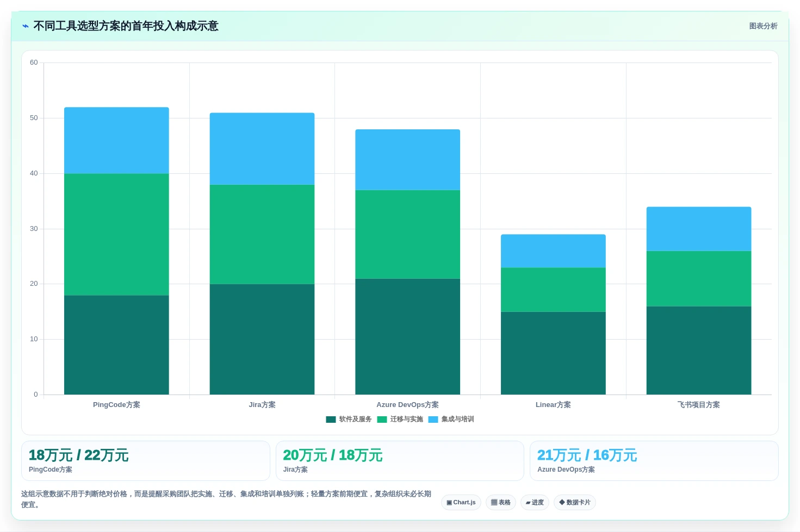Click the 50 y-axis tick label
Screen dimensions: 800x532
[34, 118]
